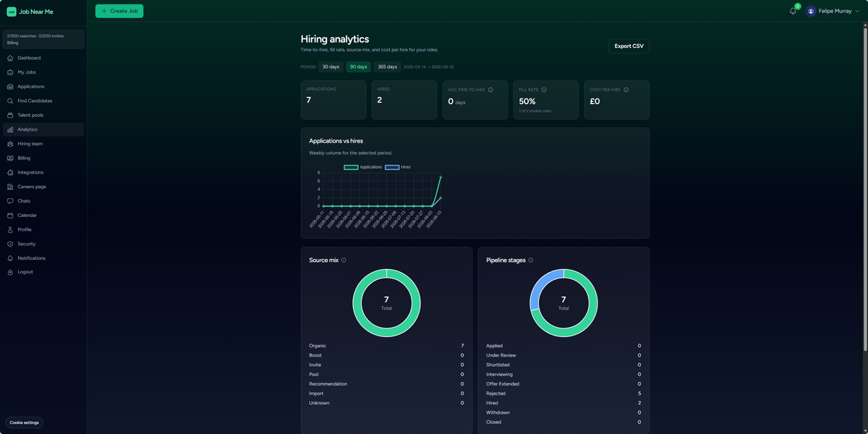Click the Dashboard home icon

10,58
